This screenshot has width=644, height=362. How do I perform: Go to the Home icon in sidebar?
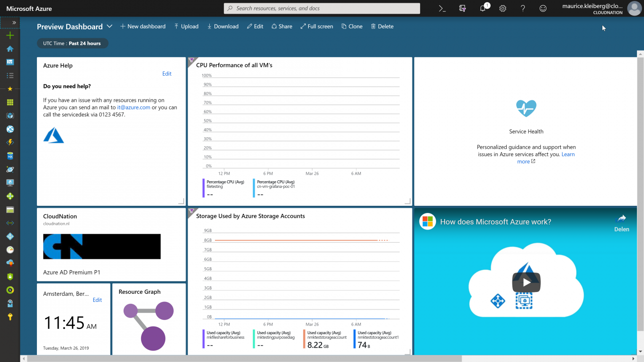10,49
